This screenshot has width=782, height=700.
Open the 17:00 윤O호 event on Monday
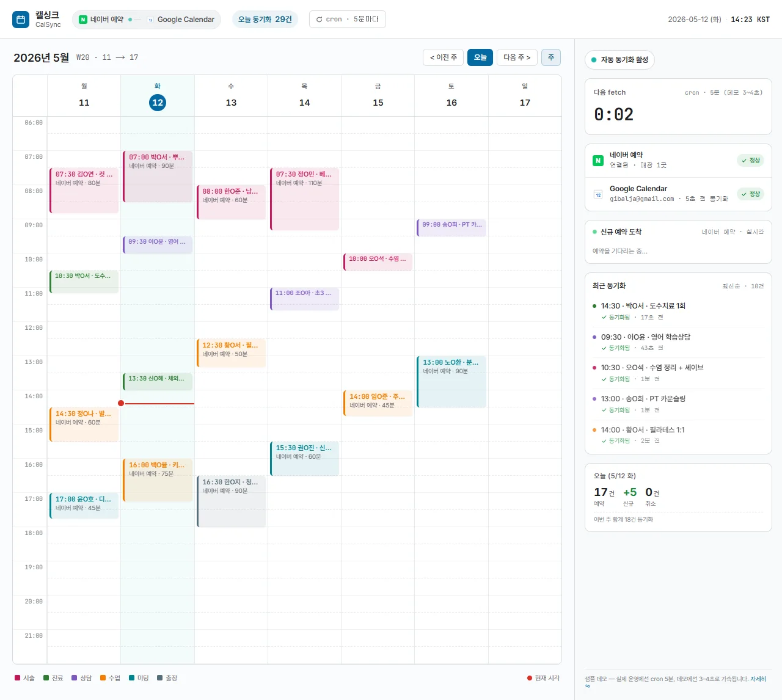84,506
